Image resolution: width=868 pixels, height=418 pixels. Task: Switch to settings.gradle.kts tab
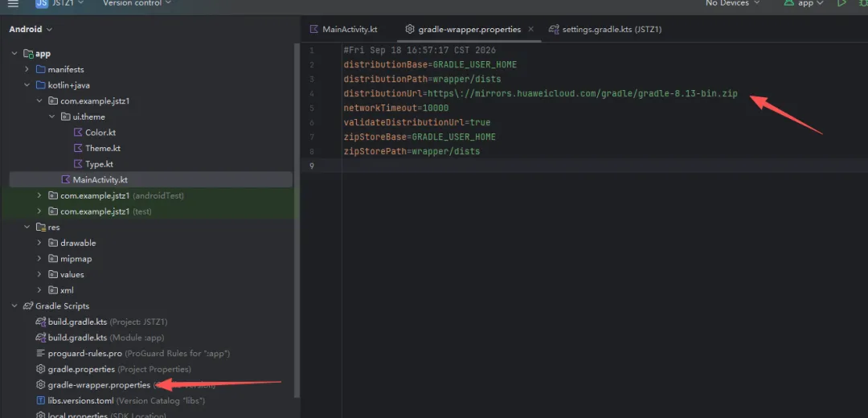pyautogui.click(x=605, y=30)
